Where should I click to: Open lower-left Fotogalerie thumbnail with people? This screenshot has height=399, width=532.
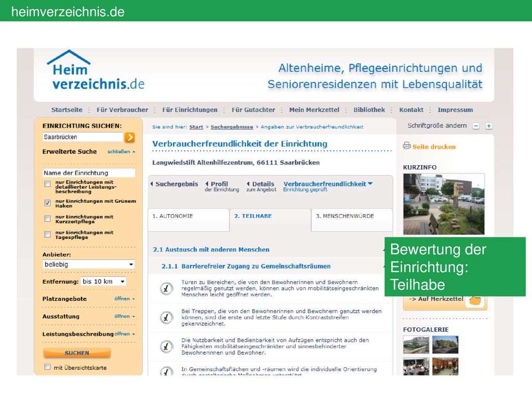coord(416,366)
